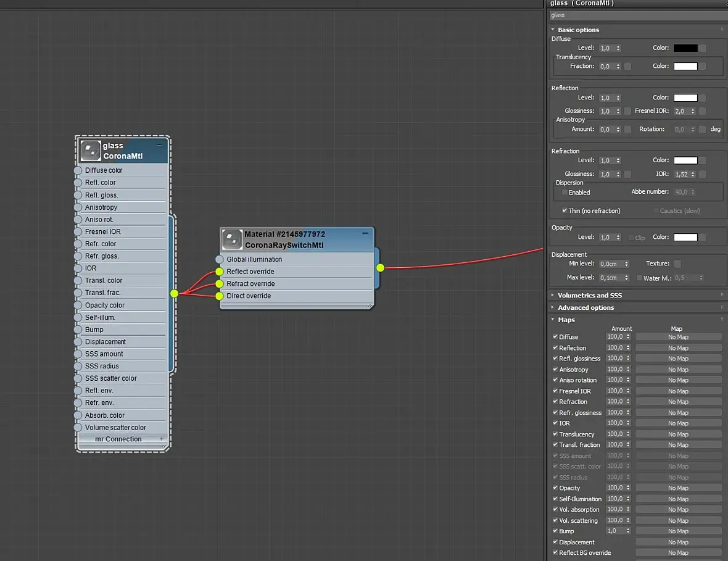Click the Bump input socket on glass node
This screenshot has height=561, width=728.
click(x=78, y=330)
